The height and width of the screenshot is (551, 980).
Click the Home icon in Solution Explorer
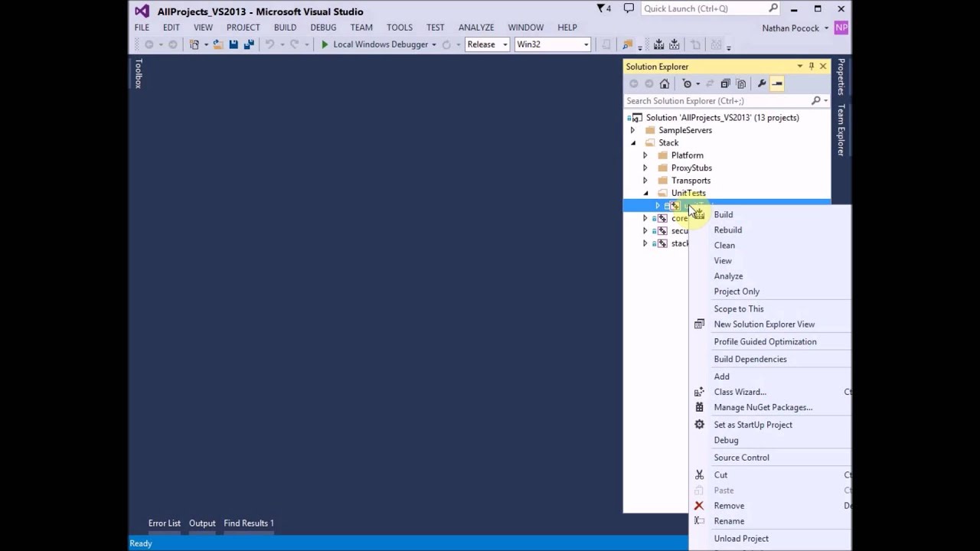click(x=665, y=83)
